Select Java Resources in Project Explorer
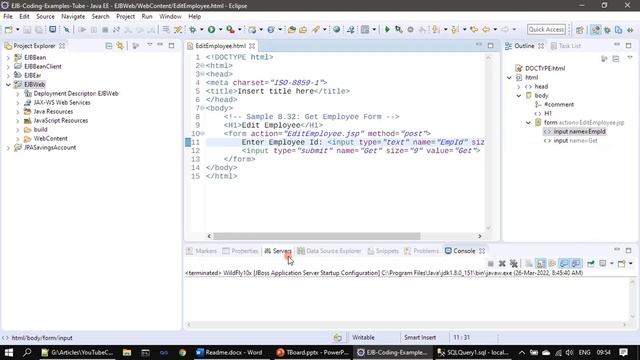This screenshot has width=640, height=360. coord(53,111)
